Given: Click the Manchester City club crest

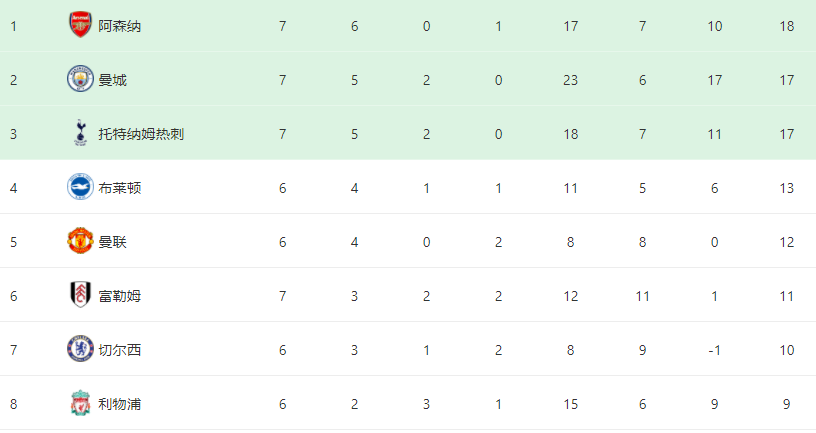Looking at the screenshot, I should coord(80,79).
